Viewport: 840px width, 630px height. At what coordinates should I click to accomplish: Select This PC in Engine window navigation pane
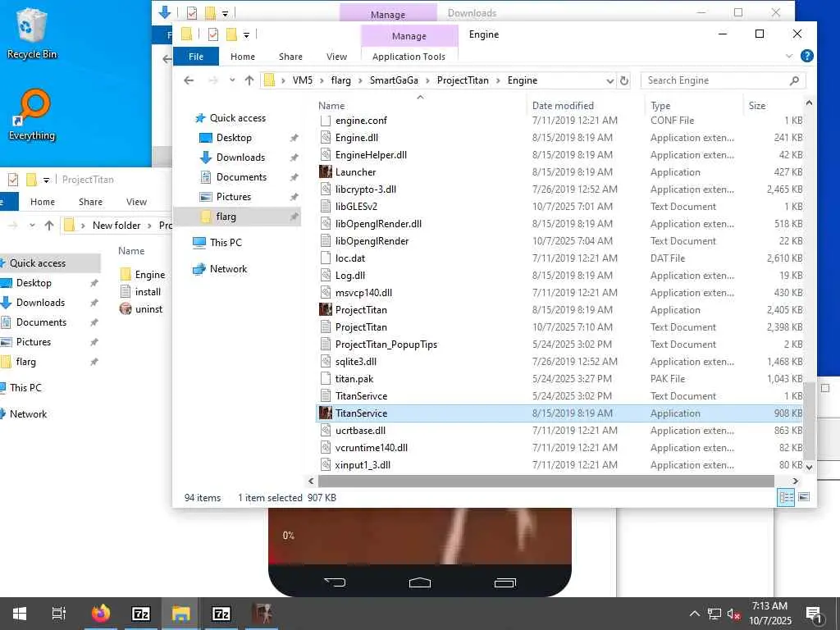226,242
